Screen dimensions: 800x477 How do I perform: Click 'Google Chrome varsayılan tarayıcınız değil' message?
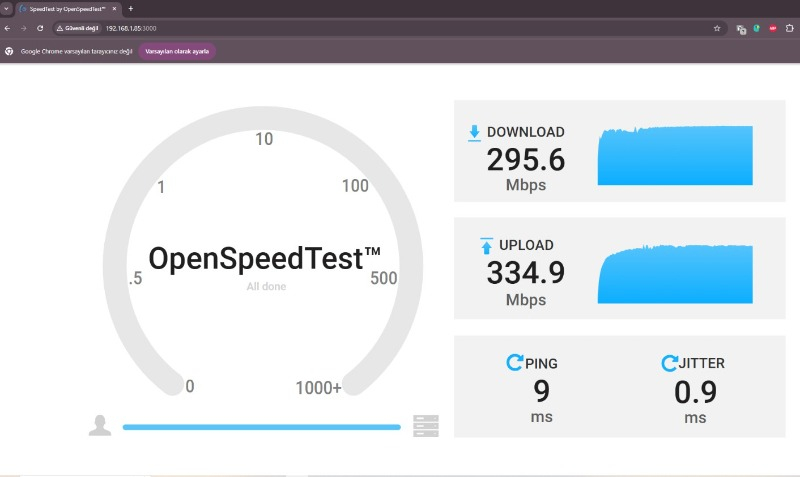[77, 52]
